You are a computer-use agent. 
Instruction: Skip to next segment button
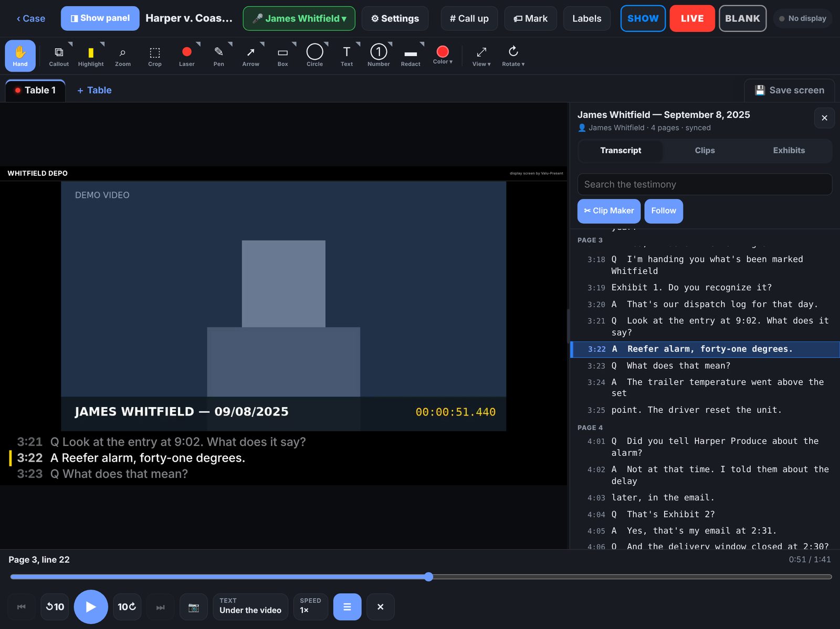coord(161,607)
